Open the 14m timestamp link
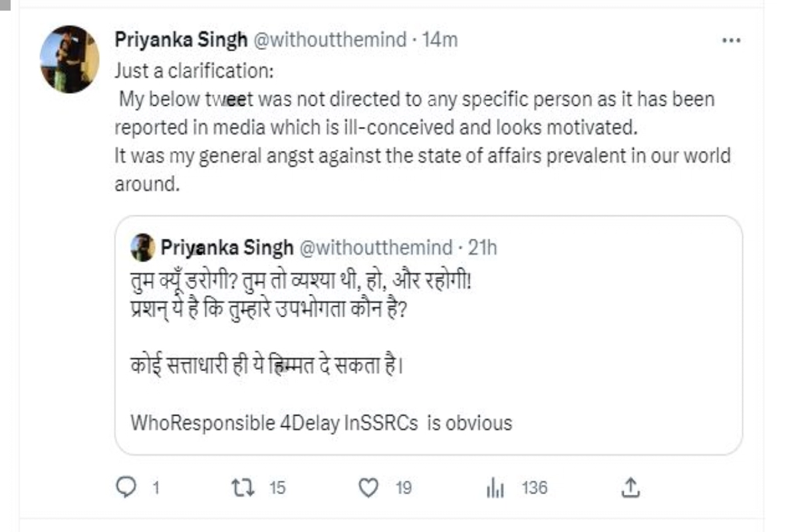 tap(440, 40)
